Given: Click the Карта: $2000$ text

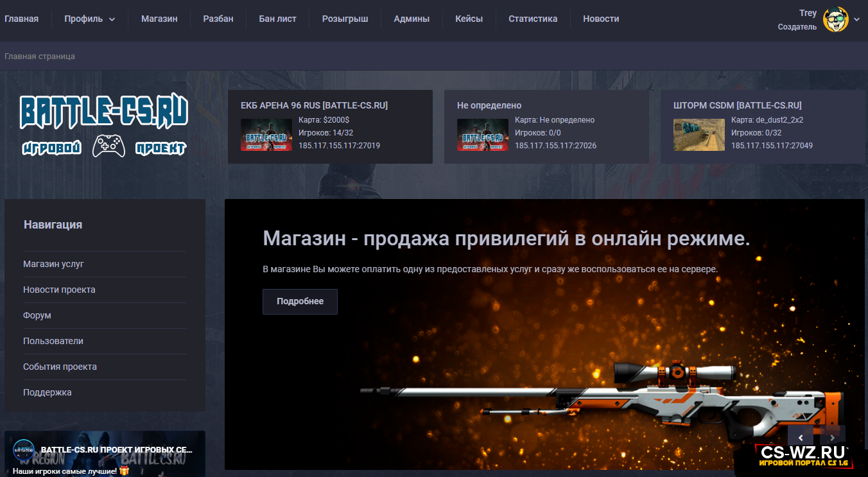Looking at the screenshot, I should click(x=324, y=120).
